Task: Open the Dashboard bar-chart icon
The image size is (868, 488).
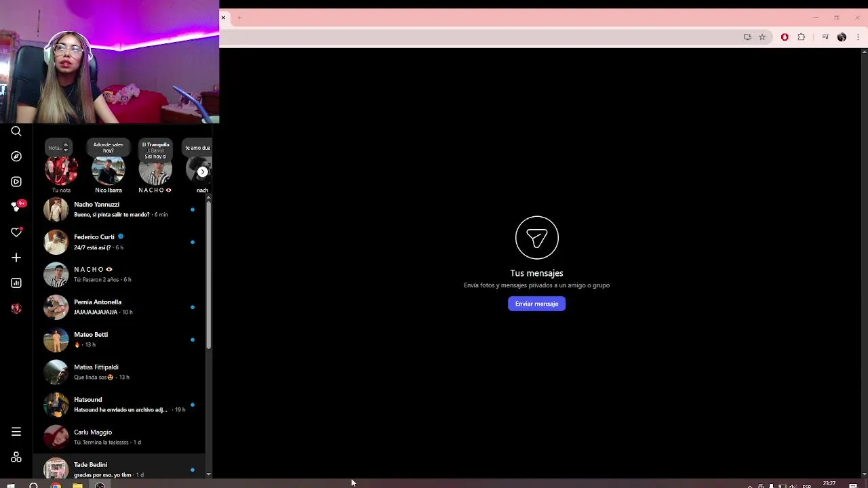Action: coord(16,283)
